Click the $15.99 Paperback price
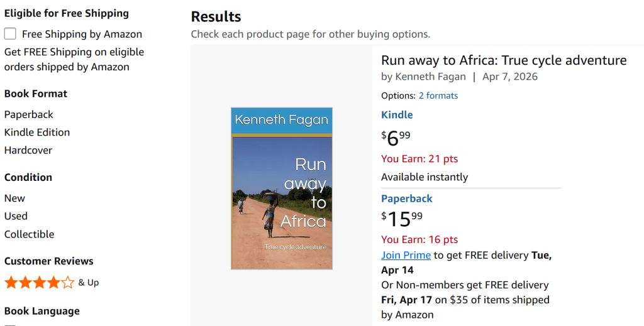The height and width of the screenshot is (326, 644). coord(402,219)
